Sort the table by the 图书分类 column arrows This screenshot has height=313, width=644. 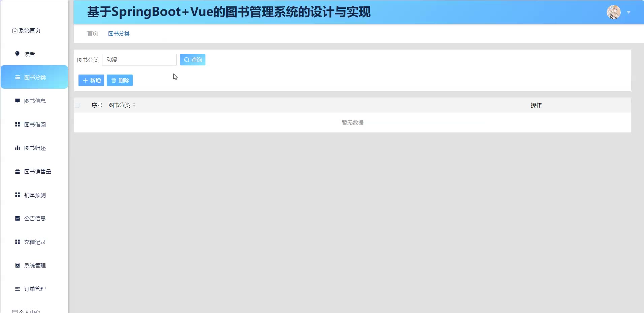134,105
